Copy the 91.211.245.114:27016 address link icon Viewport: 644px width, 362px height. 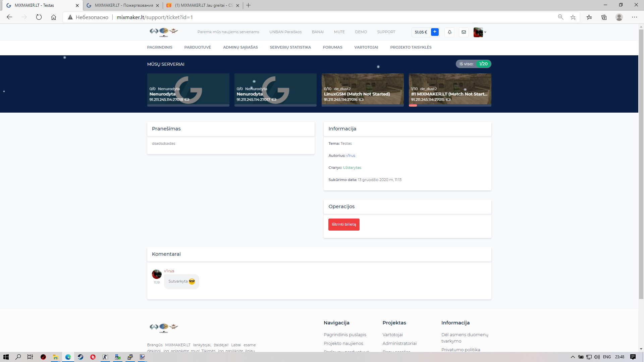(361, 100)
